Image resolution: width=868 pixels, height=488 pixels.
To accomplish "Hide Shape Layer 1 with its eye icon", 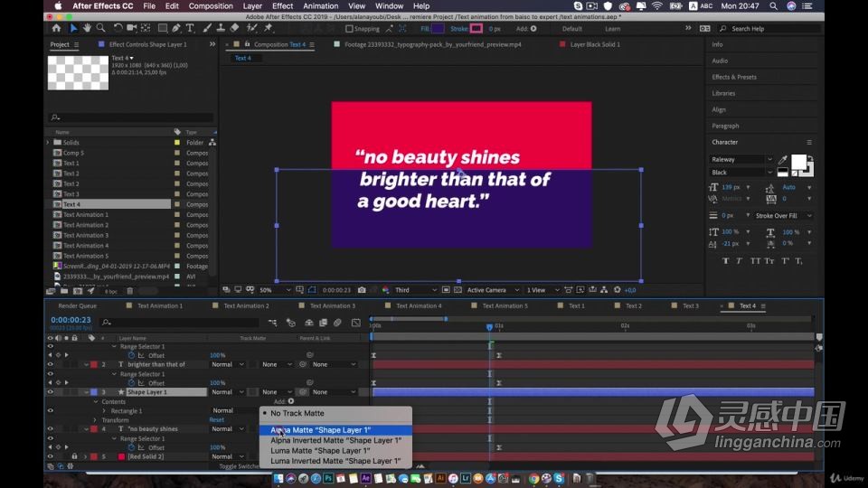I will click(51, 392).
